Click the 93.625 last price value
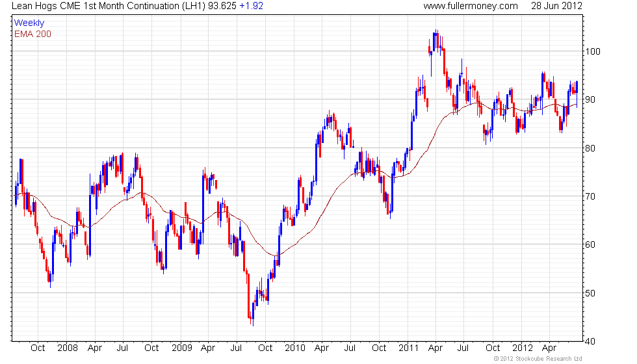 tap(222, 6)
